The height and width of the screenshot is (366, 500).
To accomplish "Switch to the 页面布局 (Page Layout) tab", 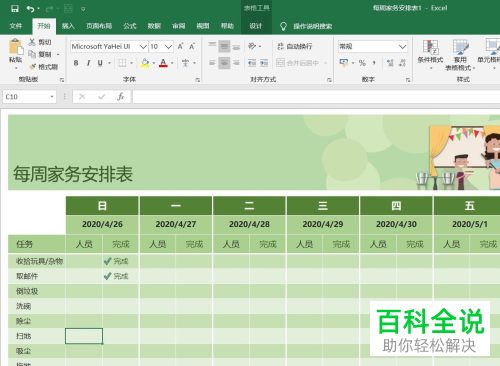I will click(99, 26).
